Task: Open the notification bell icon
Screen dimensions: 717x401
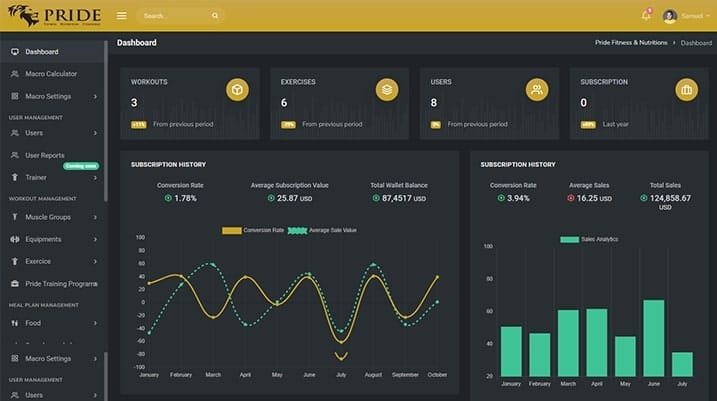Action: pyautogui.click(x=646, y=16)
